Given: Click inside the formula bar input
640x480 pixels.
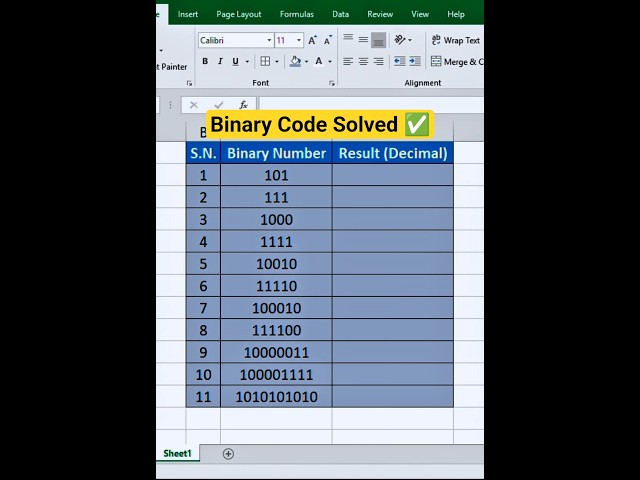Looking at the screenshot, I should tap(371, 105).
